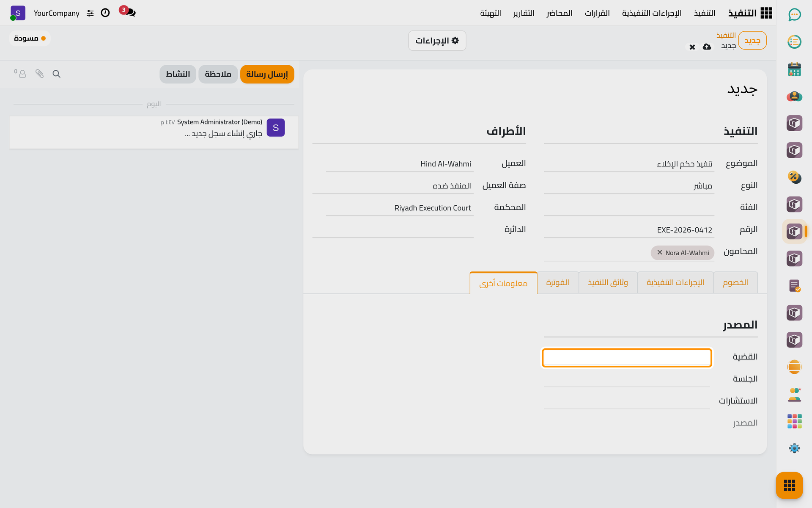This screenshot has width=812, height=508.
Task: Switch to the الإجراءات التنفيذية form tab
Action: pyautogui.click(x=675, y=282)
